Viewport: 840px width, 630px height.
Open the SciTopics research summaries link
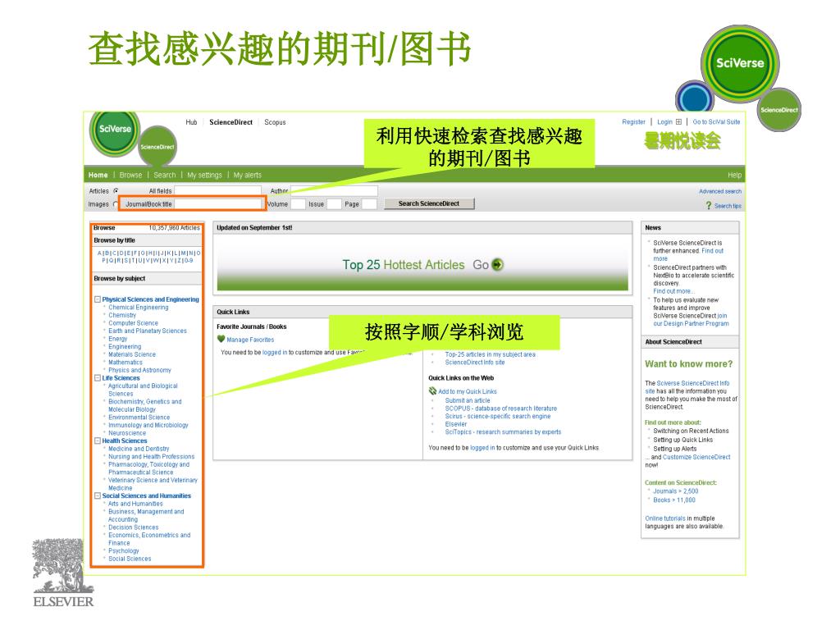coord(503,432)
